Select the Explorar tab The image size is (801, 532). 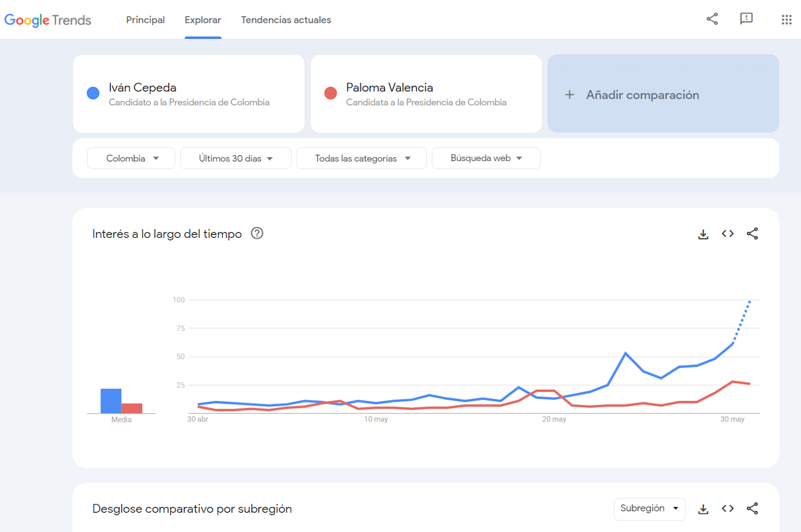click(x=203, y=20)
